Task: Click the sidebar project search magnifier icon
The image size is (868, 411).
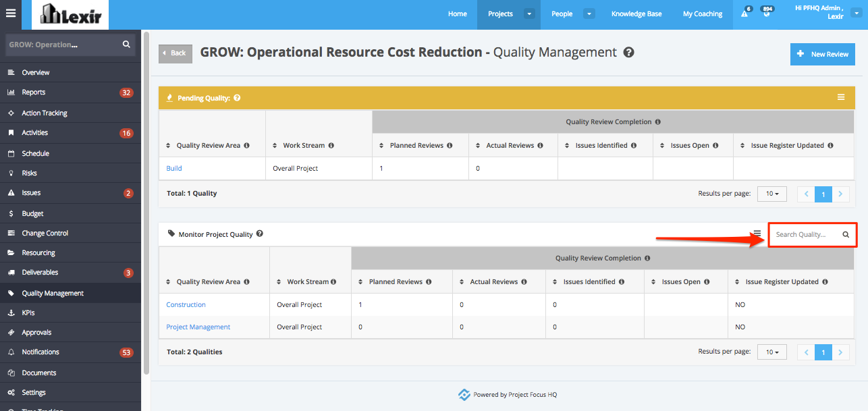Action: pos(126,45)
